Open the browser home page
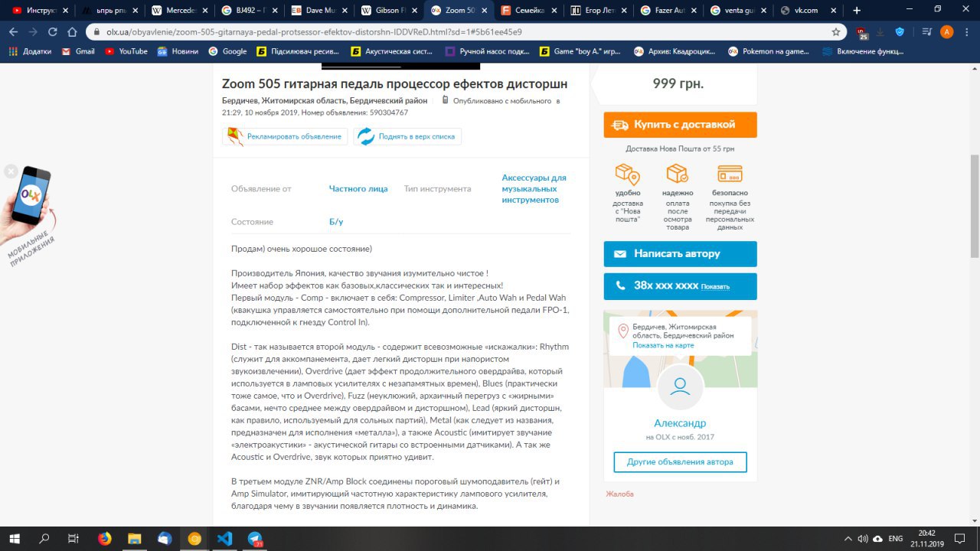The image size is (980, 551). (x=72, y=32)
